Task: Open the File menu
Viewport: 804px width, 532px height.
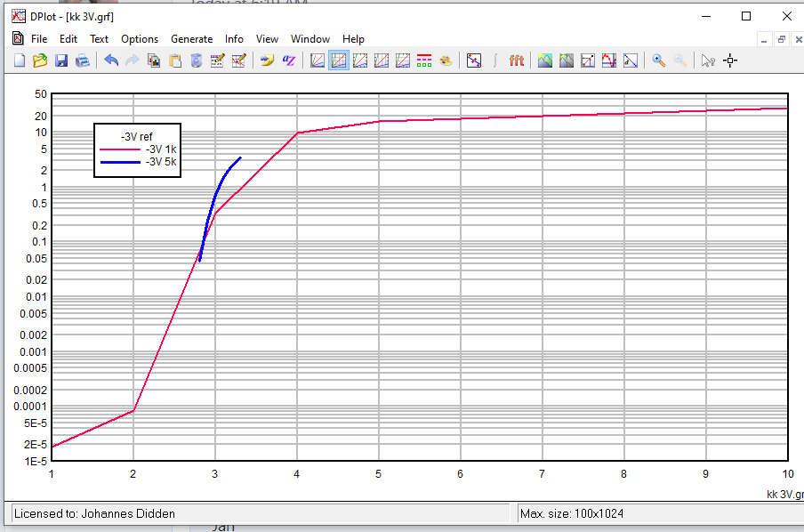Action: click(39, 39)
